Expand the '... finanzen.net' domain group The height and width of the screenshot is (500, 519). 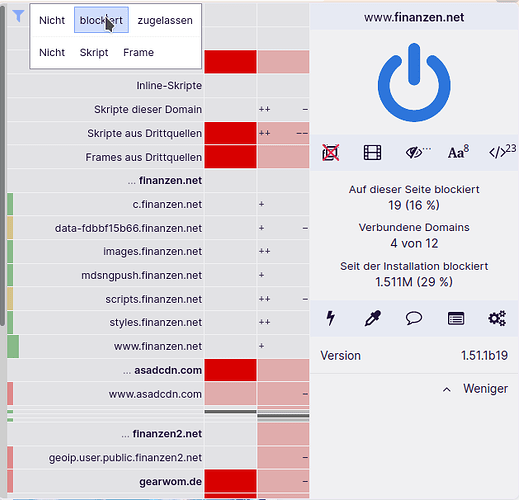[165, 180]
